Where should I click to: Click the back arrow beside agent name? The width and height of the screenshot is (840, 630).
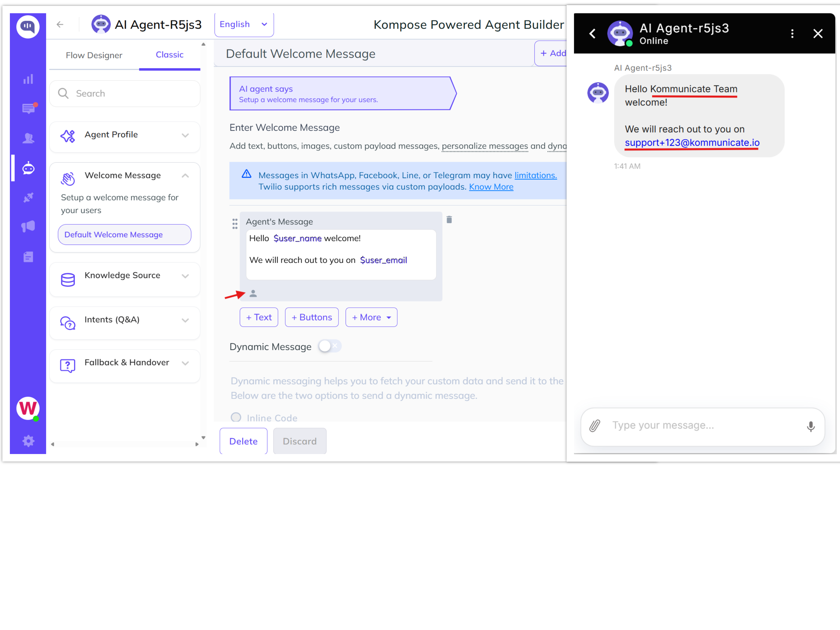[60, 25]
